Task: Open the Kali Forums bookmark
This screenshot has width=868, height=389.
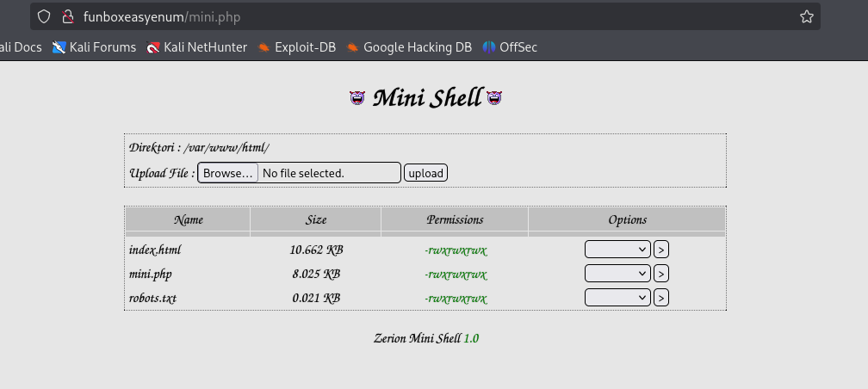Action: [94, 47]
